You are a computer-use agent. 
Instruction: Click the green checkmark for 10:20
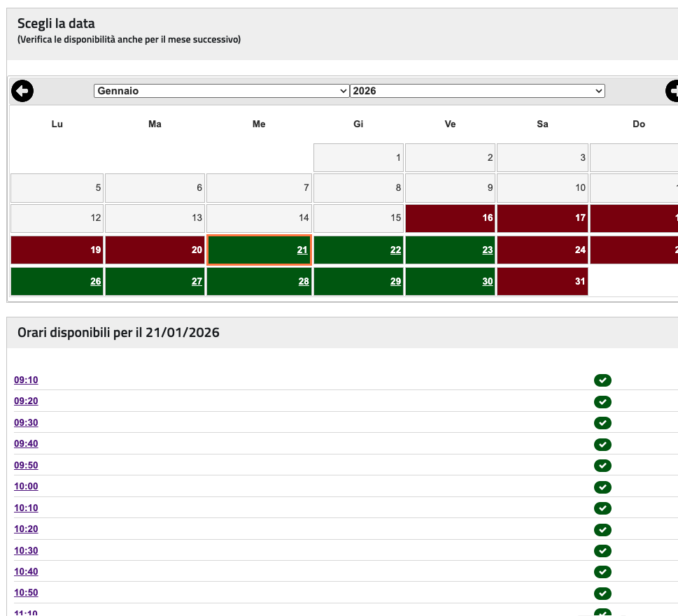click(602, 529)
